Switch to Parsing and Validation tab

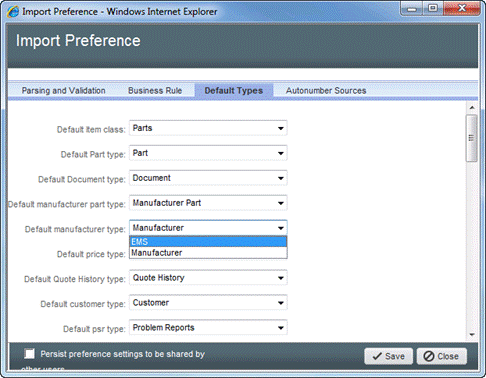coord(64,91)
